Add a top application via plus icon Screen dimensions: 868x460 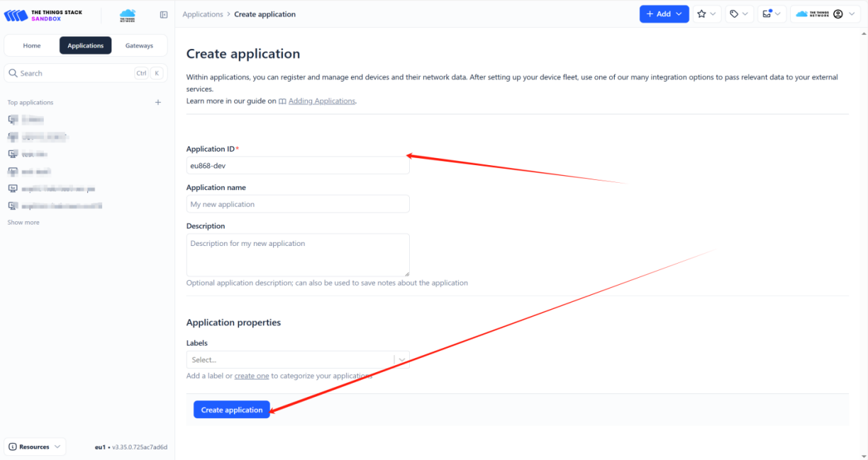(x=158, y=103)
